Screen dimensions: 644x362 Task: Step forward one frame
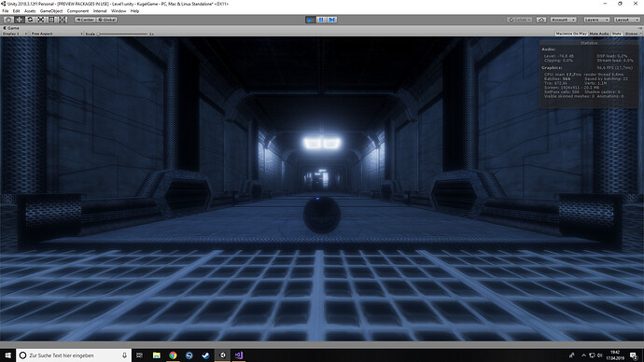pyautogui.click(x=332, y=20)
